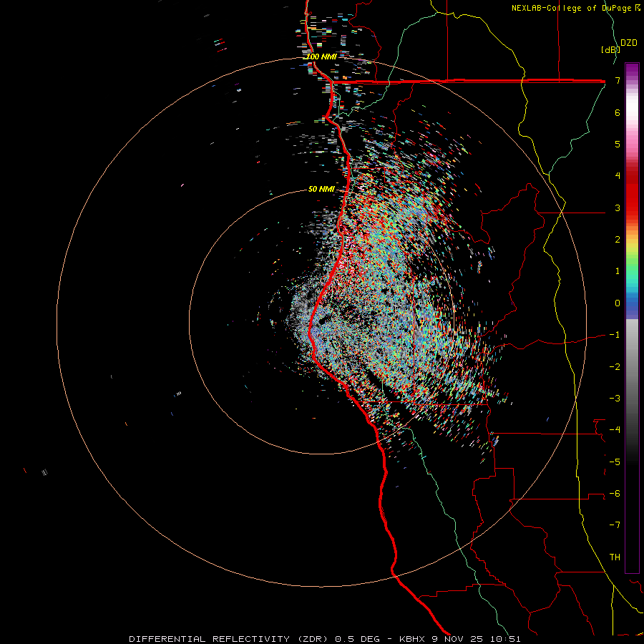
Task: Click the TH threshold label on scale
Action: 615,557
